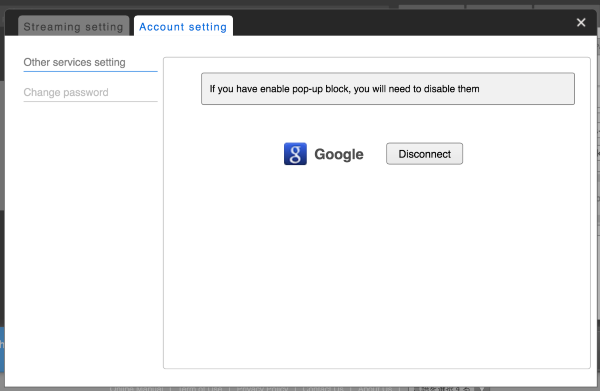Screen dimensions: 600x391
Task: Click the pop-up block notice message
Action: point(388,89)
